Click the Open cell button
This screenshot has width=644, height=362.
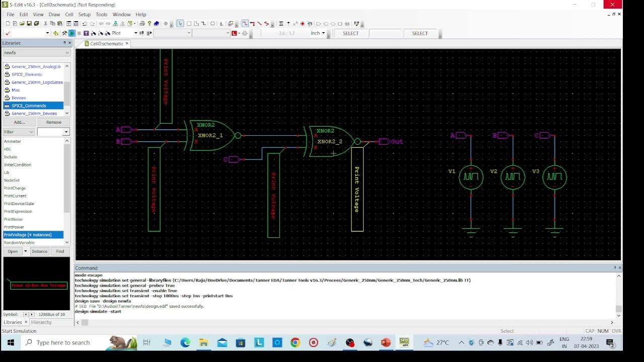coord(13,251)
